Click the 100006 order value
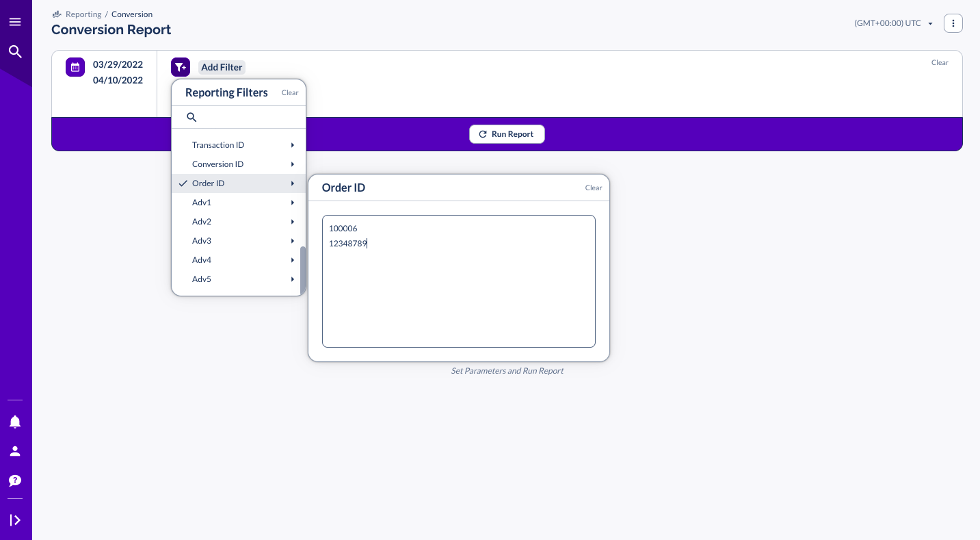This screenshot has width=980, height=540. coord(343,229)
